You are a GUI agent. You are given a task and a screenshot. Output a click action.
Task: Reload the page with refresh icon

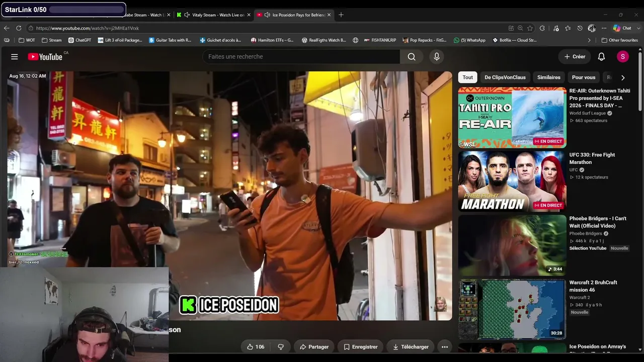(x=19, y=28)
